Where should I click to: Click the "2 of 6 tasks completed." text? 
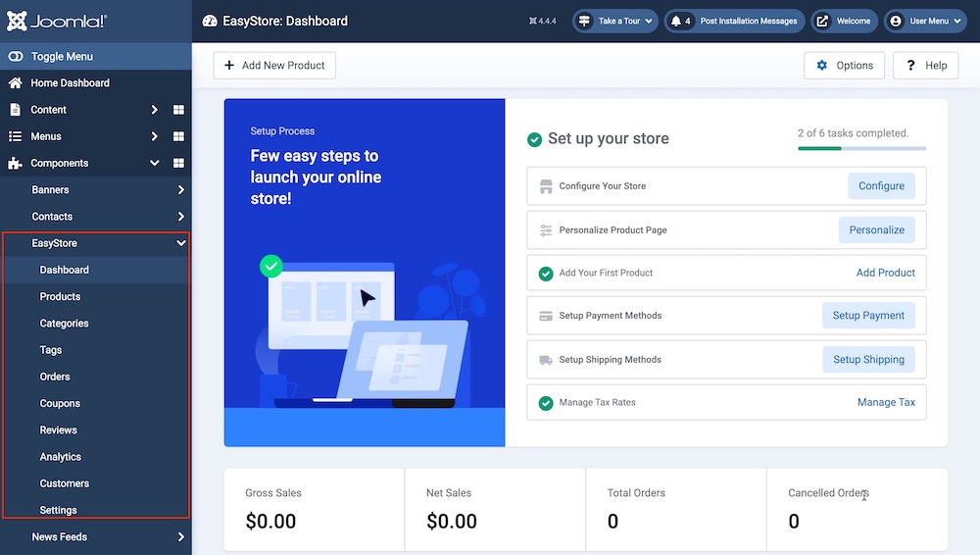tap(854, 133)
